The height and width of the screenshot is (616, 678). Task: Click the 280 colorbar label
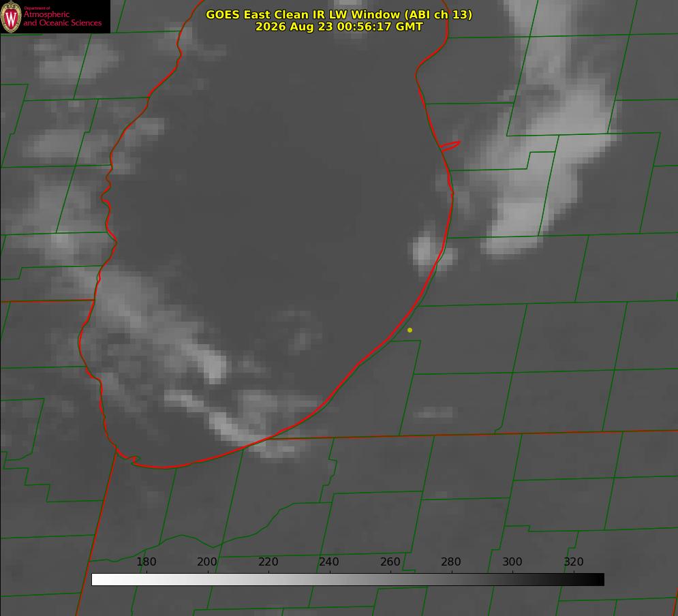[451, 561]
